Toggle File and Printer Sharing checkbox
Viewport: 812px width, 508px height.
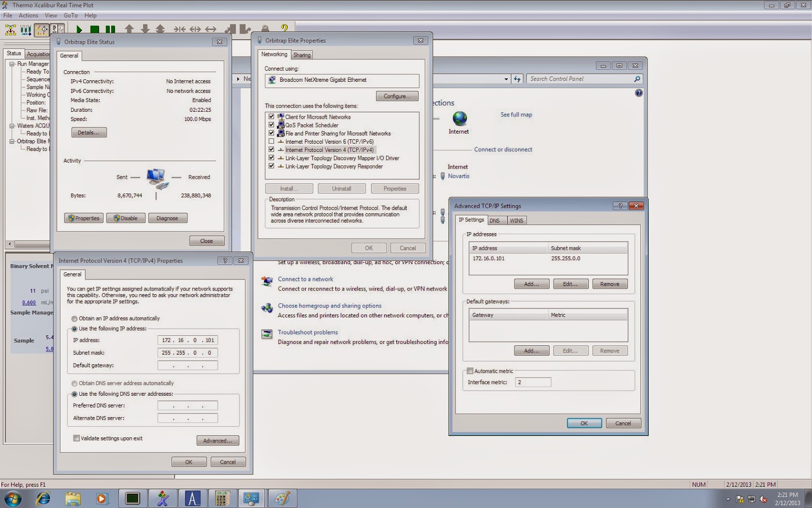click(271, 133)
